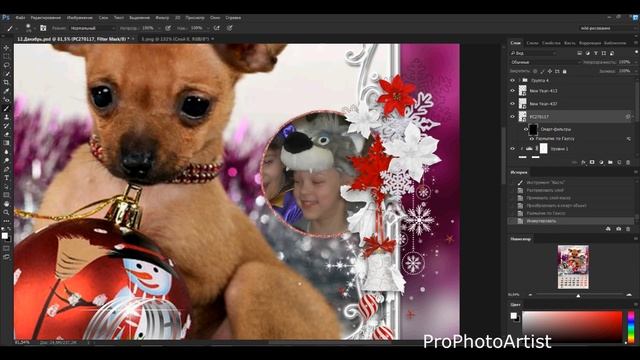Select the Lasso tool
This screenshot has width=640, height=360.
click(x=6, y=65)
